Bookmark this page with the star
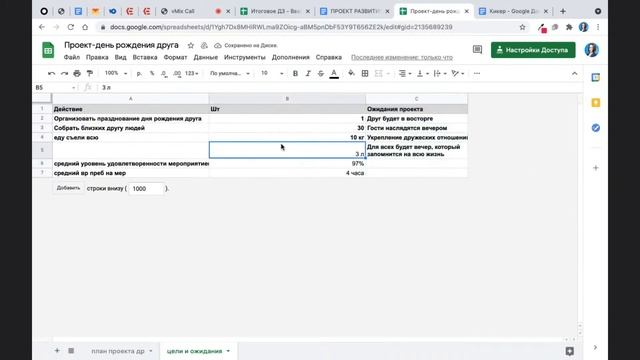Image resolution: width=640 pixels, height=360 pixels. (522, 27)
